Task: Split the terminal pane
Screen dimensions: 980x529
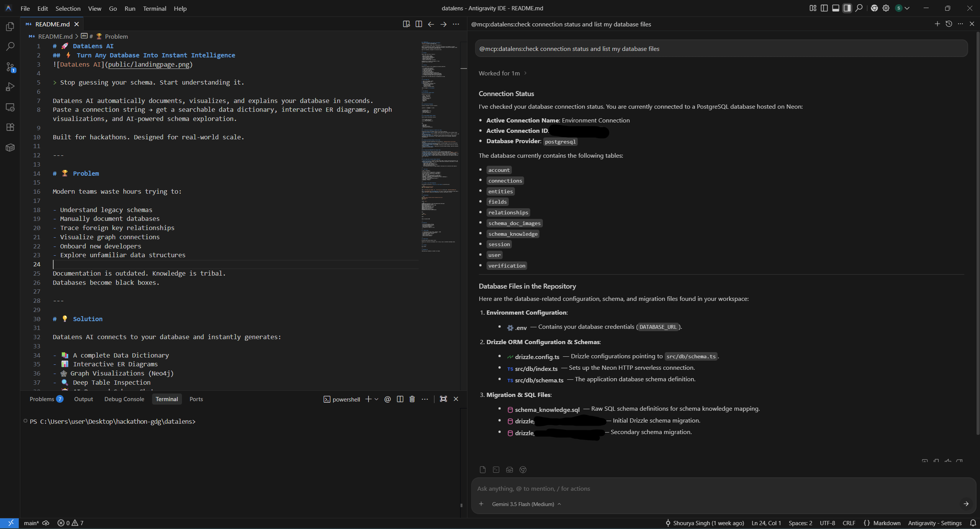Action: pyautogui.click(x=400, y=399)
